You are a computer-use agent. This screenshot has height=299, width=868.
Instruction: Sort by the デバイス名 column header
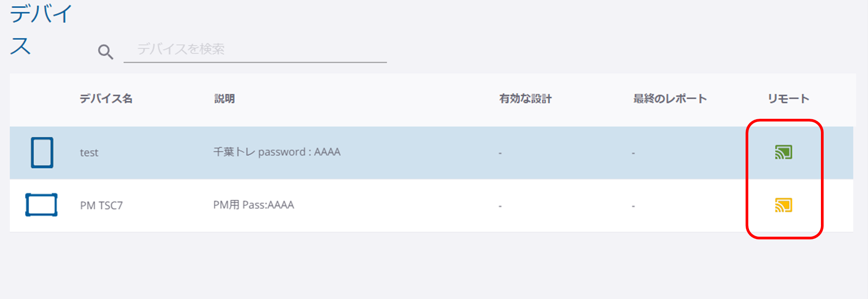[106, 99]
